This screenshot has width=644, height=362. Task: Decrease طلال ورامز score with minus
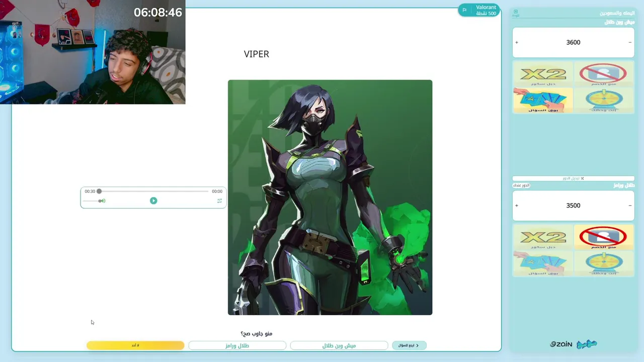pyautogui.click(x=630, y=205)
